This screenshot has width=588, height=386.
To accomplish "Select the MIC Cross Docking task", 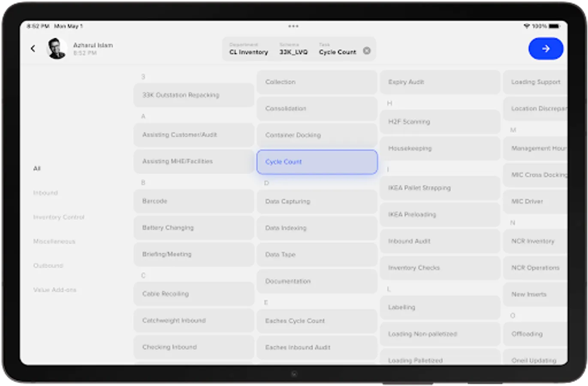I will tap(535, 175).
